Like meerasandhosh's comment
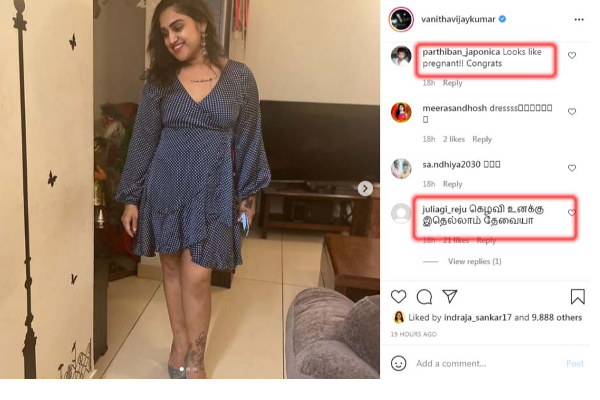This screenshot has height=400, width=600. (572, 112)
